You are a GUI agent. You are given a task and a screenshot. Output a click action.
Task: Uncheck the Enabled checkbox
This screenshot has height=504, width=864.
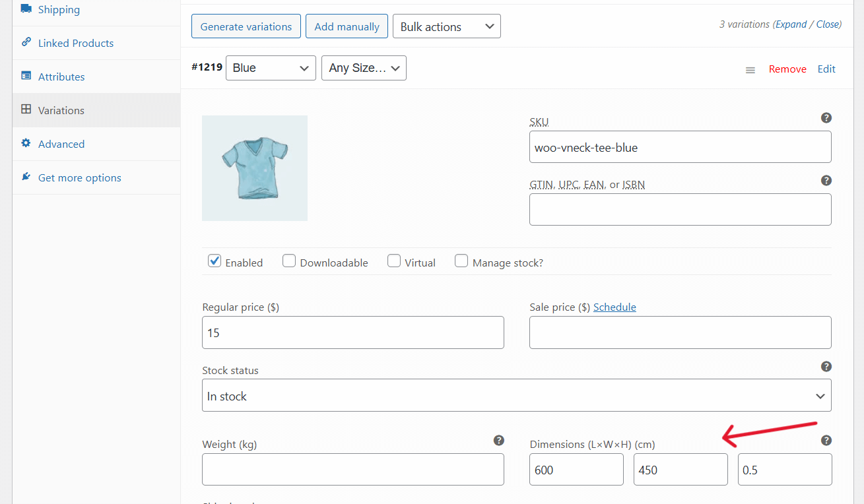(x=214, y=261)
